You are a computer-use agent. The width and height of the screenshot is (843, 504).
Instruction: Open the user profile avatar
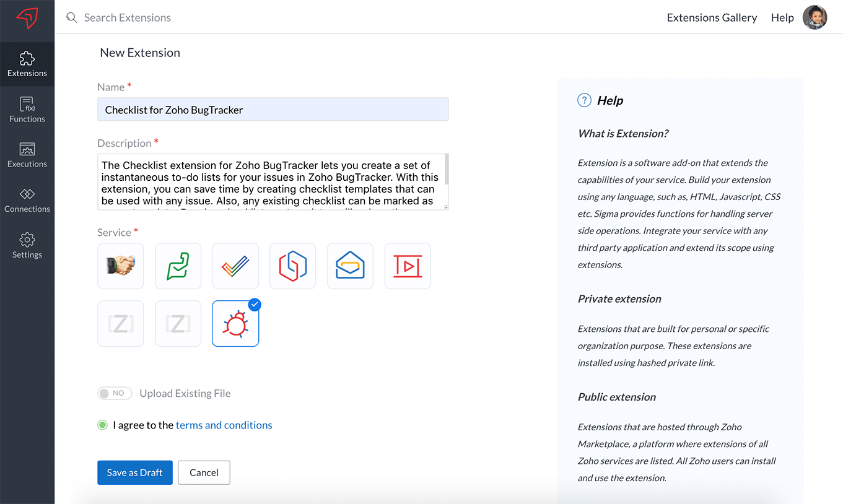[815, 17]
